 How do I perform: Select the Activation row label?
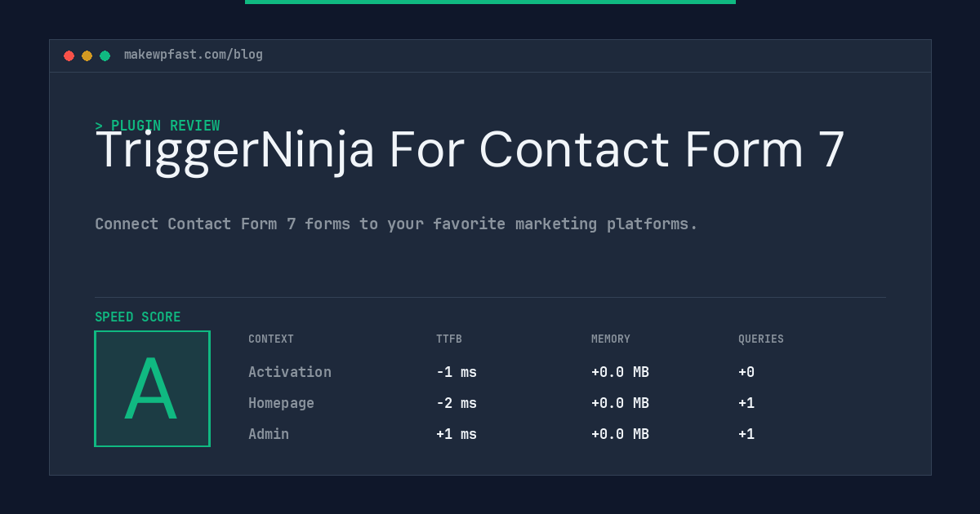[290, 372]
